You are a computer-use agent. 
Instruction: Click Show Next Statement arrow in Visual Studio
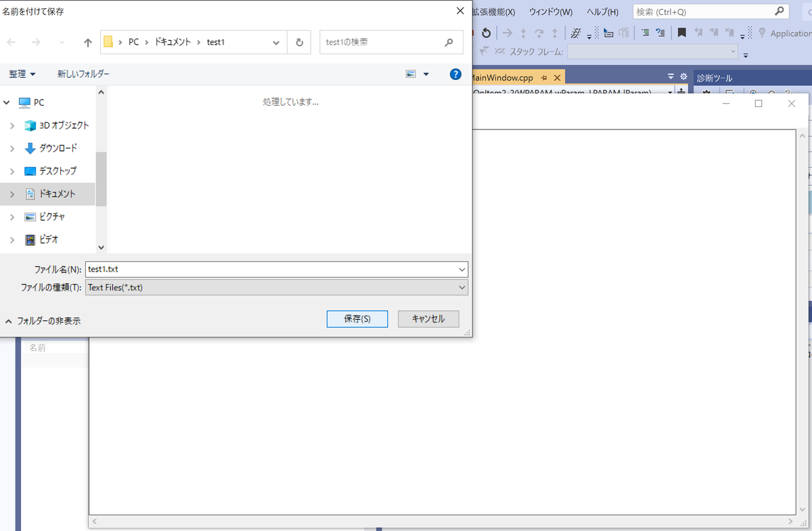point(507,33)
